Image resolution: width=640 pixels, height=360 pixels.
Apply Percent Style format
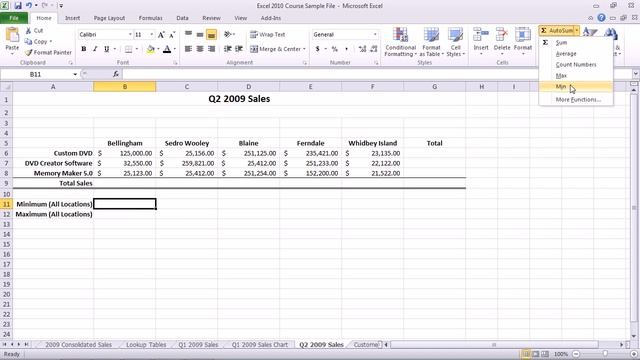point(335,49)
